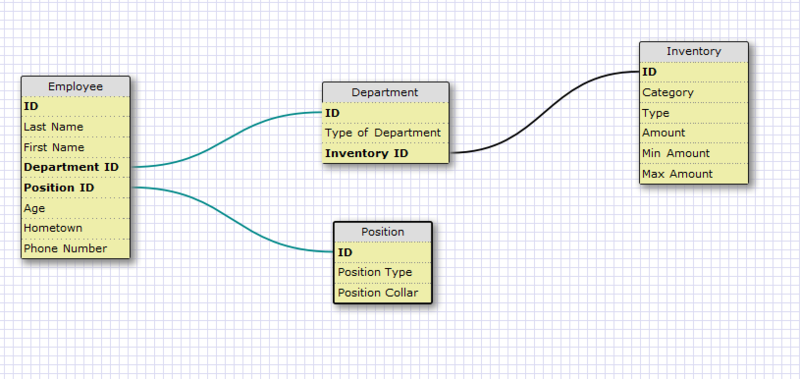The image size is (800, 379).
Task: Click the Department table's ID field
Action: [x=386, y=113]
